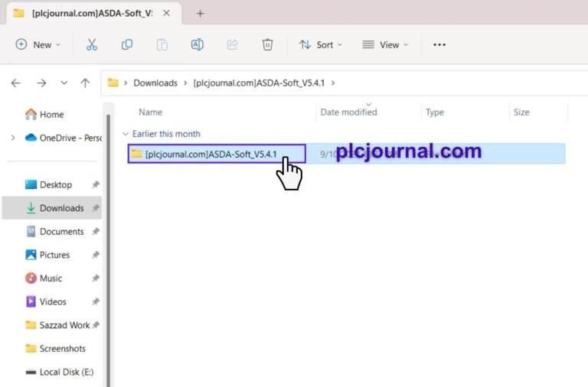Select the [plcjournal.com]ASDA-Soft_V5.4.1 folder
The height and width of the screenshot is (387, 588).
click(x=217, y=154)
